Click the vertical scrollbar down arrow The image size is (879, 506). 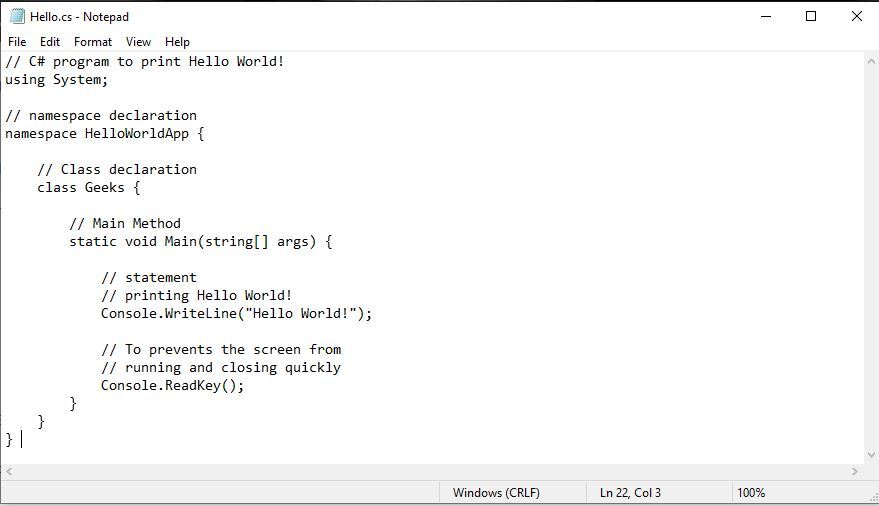point(870,453)
